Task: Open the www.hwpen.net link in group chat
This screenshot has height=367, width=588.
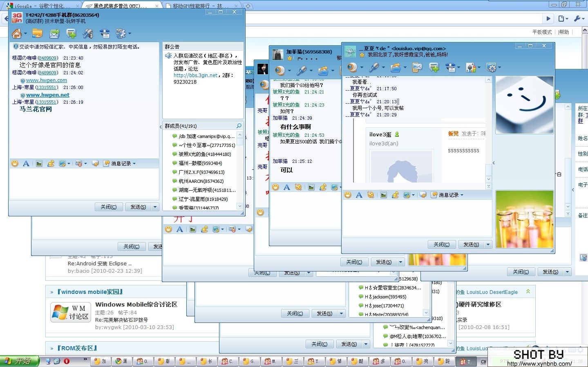Action: [x=48, y=95]
